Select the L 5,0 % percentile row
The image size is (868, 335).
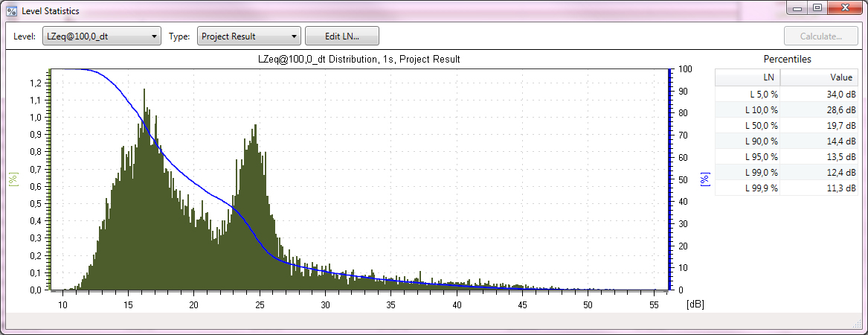pos(786,94)
